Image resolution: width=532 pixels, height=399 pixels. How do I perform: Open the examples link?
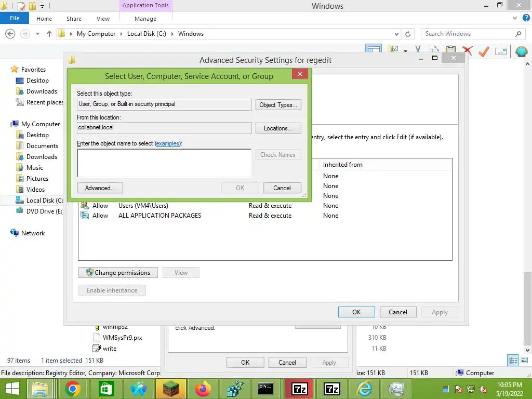(x=168, y=143)
